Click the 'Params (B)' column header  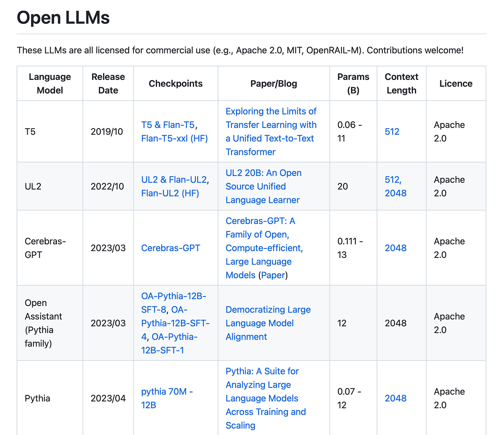coord(353,83)
